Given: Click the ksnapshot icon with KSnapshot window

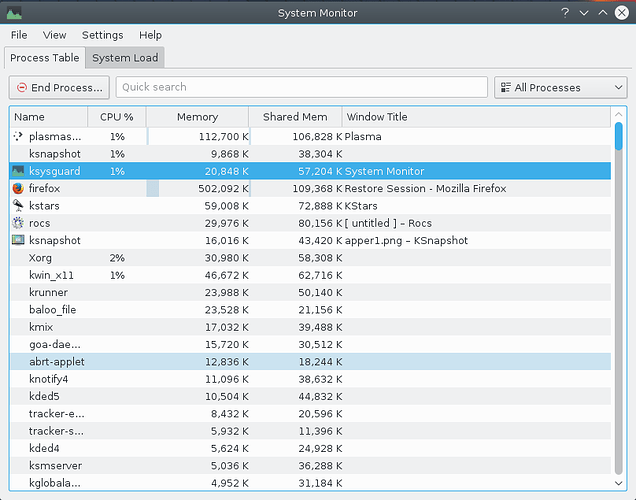Looking at the screenshot, I should click(x=18, y=240).
